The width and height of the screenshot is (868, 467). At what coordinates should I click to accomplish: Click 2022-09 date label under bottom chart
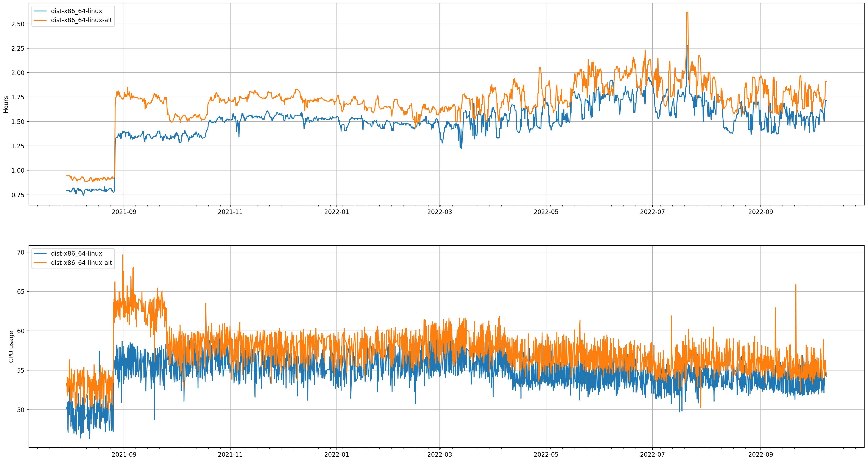click(760, 454)
